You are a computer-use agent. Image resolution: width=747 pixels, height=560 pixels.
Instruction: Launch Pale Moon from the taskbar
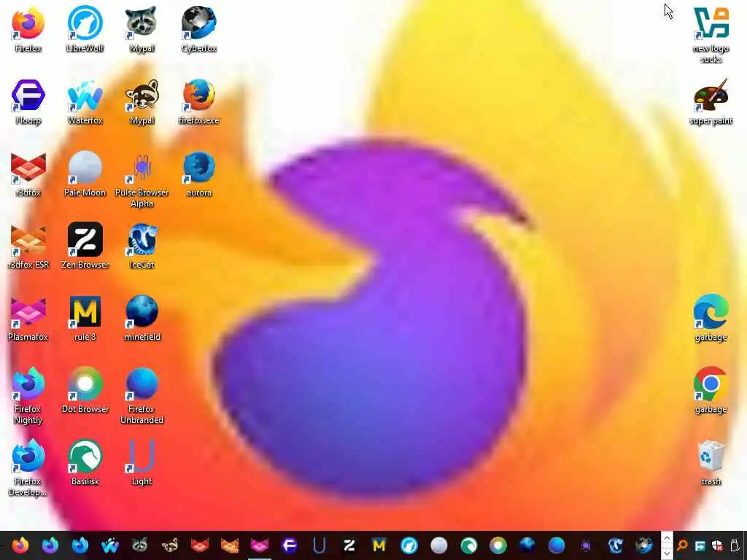[438, 545]
